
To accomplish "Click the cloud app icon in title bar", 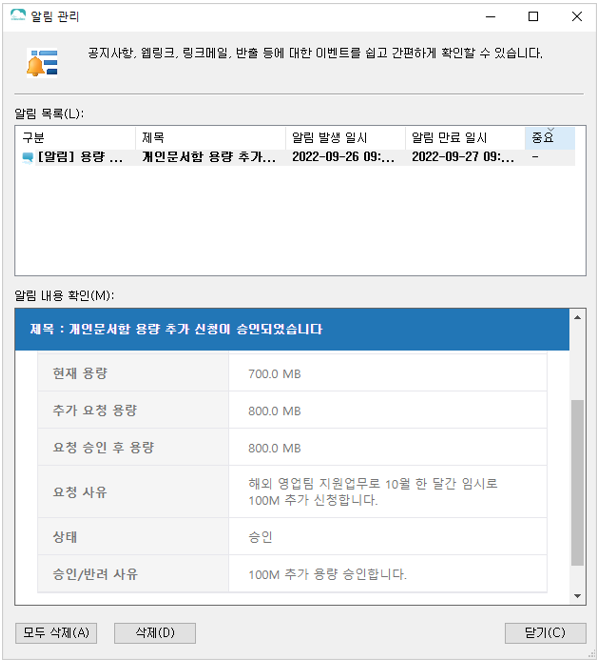I will click(18, 15).
